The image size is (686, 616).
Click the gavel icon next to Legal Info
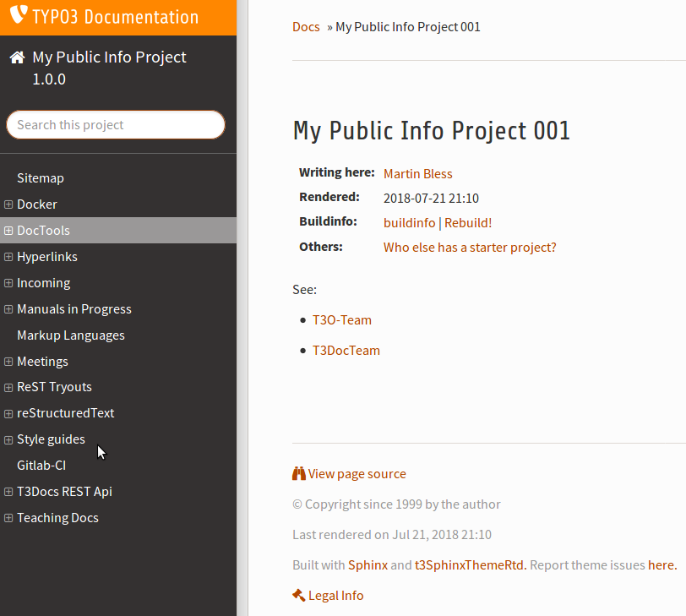299,595
